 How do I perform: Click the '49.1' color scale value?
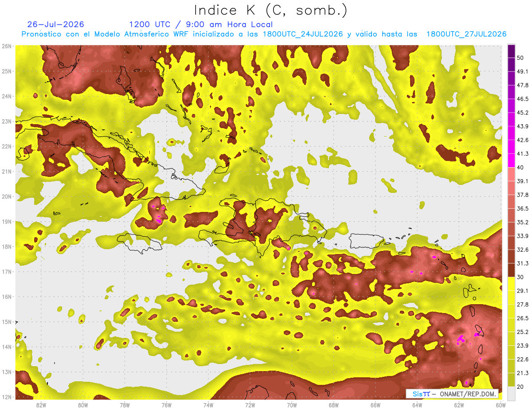[522, 71]
